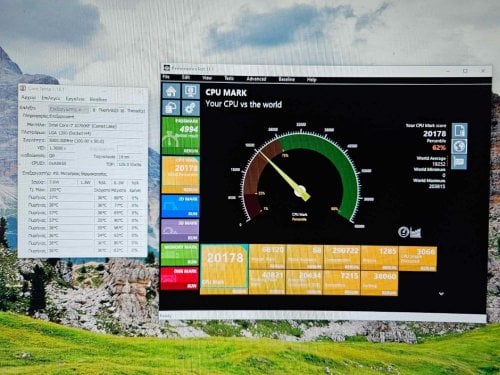
Task: Open the Advanced menu
Action: pyautogui.click(x=256, y=79)
